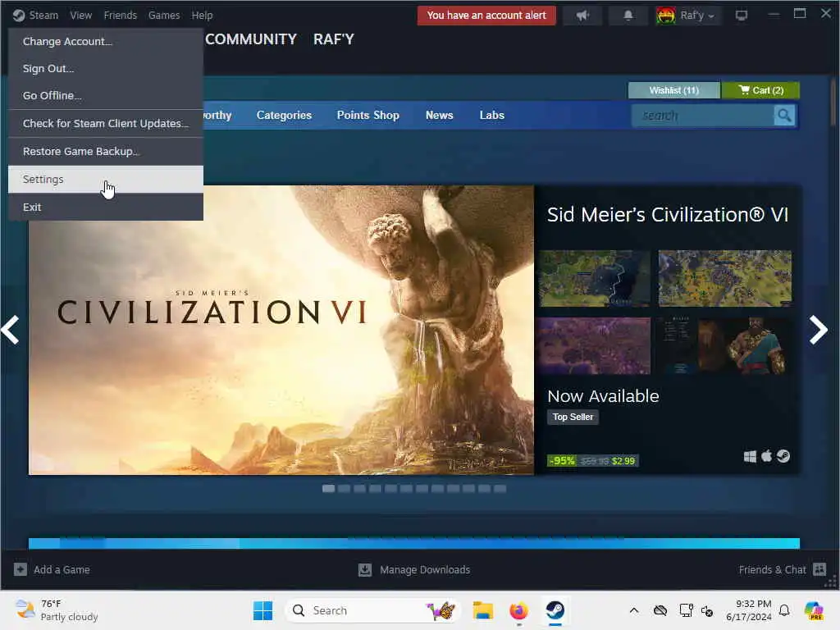Image resolution: width=840 pixels, height=630 pixels.
Task: Open the Friends & Chat icon
Action: [x=819, y=569]
